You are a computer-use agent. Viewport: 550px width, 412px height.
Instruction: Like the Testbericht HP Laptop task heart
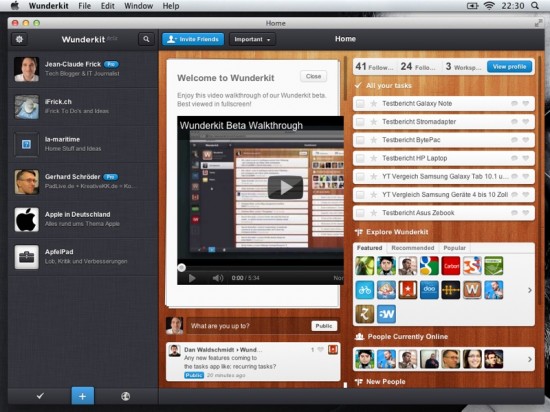(525, 158)
